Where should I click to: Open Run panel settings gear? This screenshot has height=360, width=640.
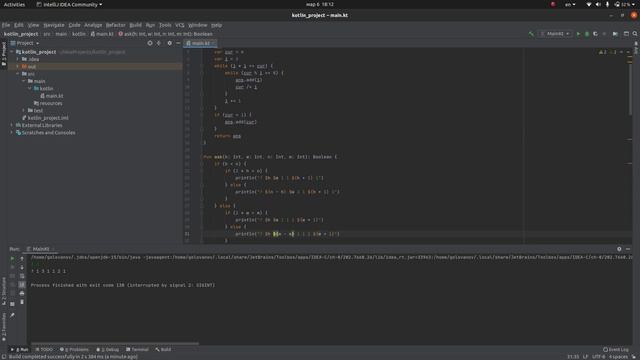pyautogui.click(x=619, y=249)
